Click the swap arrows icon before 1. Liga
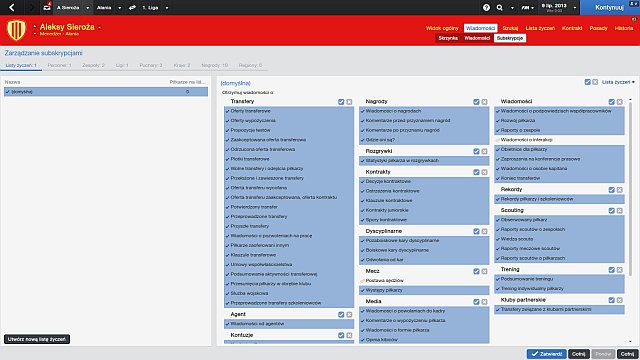 132,7
